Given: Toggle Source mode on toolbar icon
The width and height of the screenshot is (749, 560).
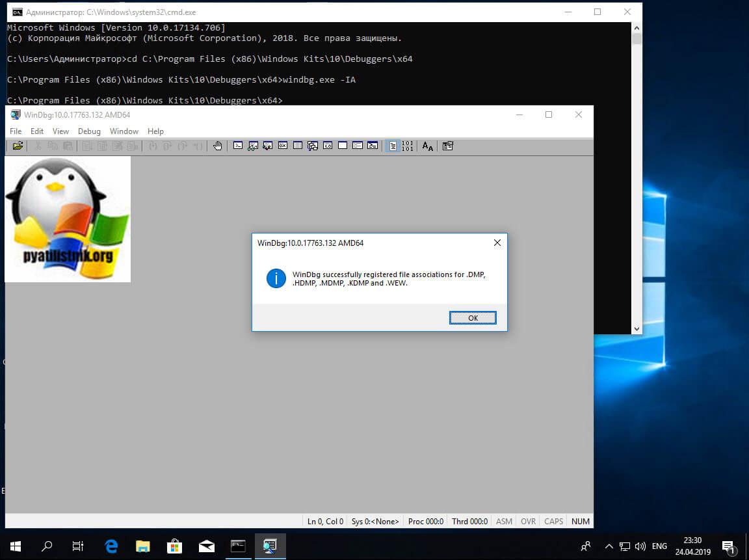Looking at the screenshot, I should pyautogui.click(x=393, y=146).
